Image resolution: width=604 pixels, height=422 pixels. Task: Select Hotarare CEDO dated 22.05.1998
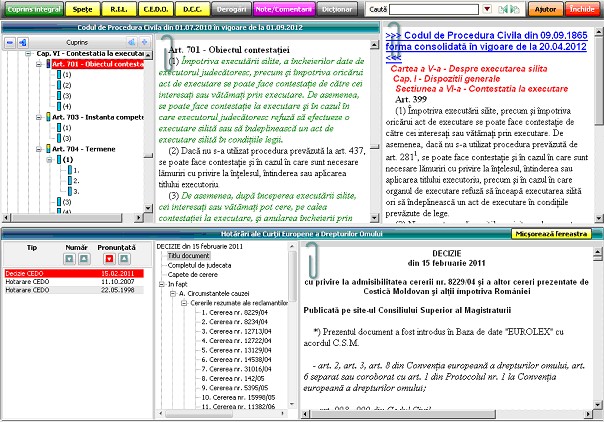pos(74,290)
